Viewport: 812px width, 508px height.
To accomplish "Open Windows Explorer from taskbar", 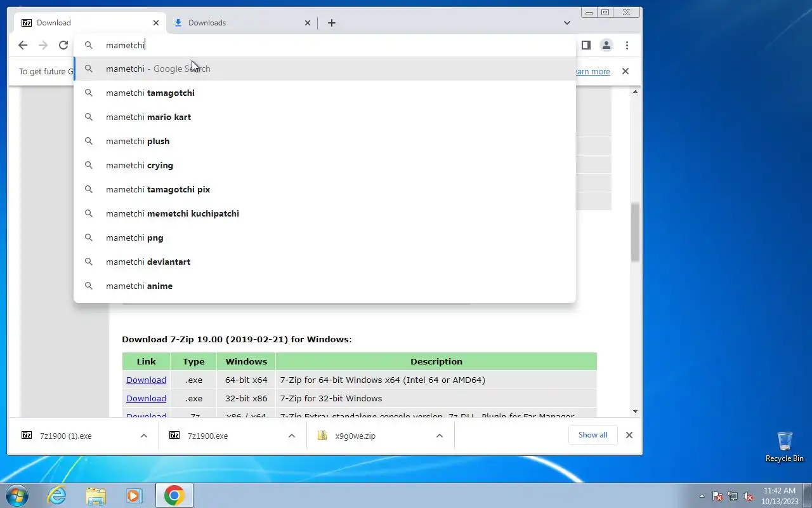I will (96, 495).
